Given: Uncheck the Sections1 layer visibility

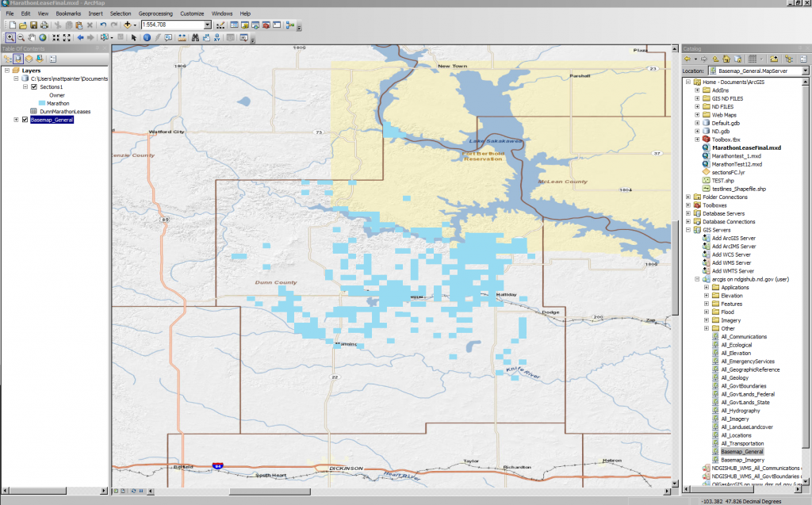Looking at the screenshot, I should (x=33, y=86).
